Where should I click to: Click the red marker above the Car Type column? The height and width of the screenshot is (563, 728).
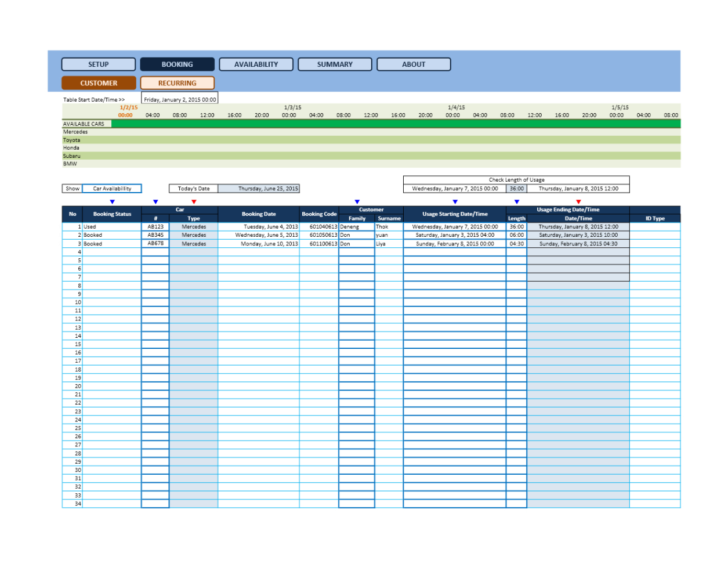pos(193,203)
